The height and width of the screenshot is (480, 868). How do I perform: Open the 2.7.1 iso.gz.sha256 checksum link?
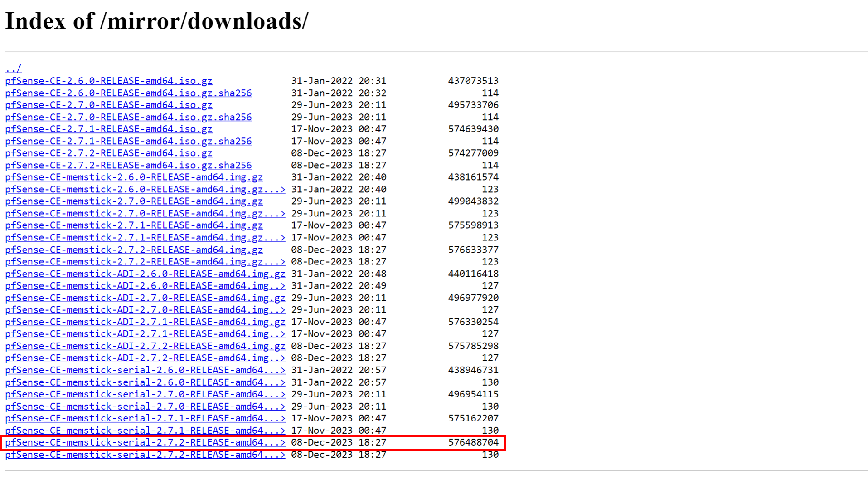tap(128, 141)
